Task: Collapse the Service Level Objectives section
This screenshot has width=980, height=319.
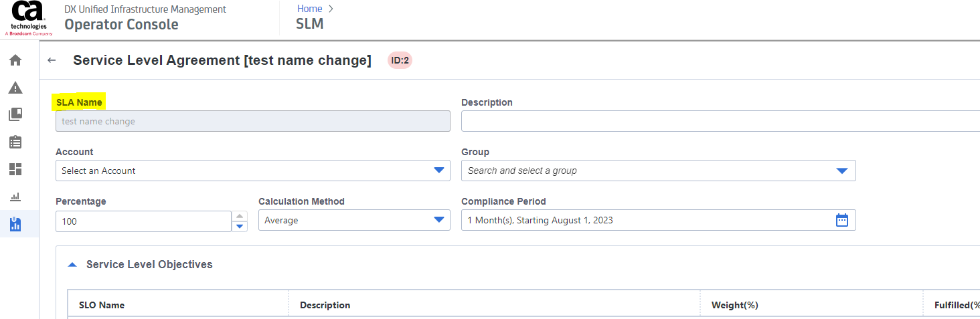Action: pos(73,264)
